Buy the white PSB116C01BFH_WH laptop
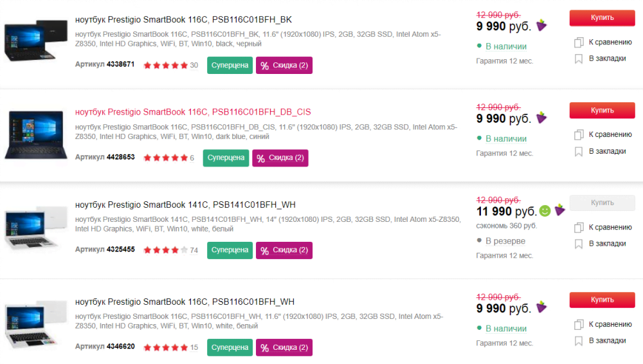 (602, 300)
